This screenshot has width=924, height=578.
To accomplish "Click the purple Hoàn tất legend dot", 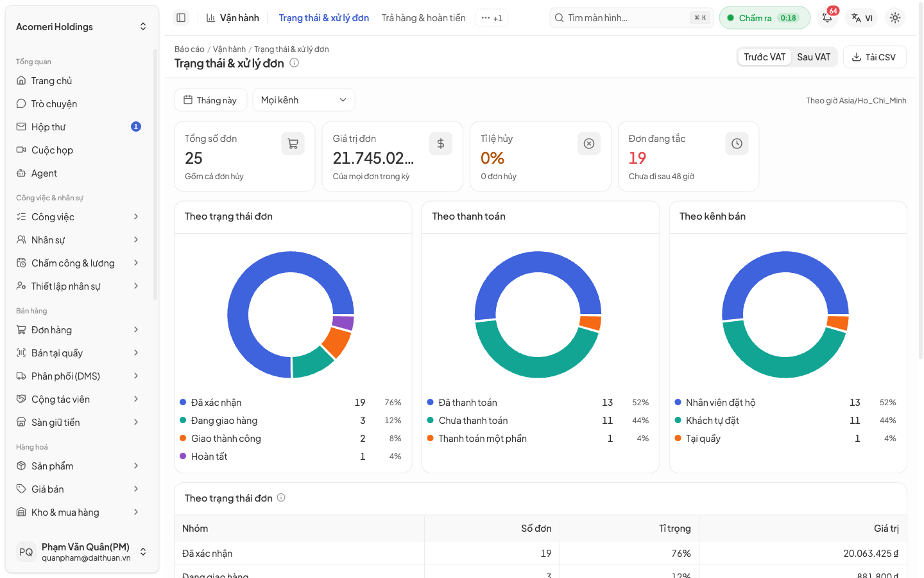I will pos(183,457).
